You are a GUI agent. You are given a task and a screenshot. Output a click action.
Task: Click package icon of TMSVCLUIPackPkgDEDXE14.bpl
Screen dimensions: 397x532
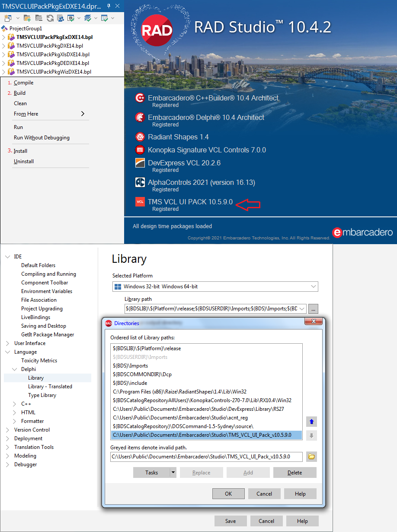point(11,63)
